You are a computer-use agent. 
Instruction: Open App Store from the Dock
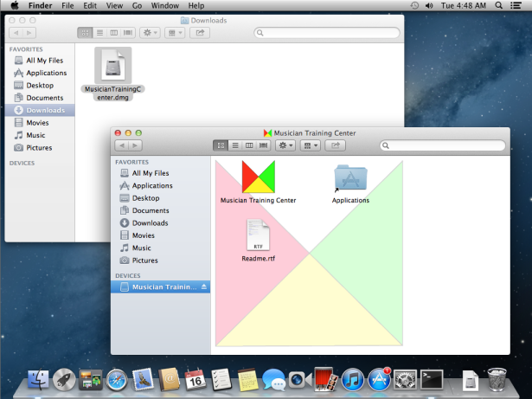coord(379,380)
